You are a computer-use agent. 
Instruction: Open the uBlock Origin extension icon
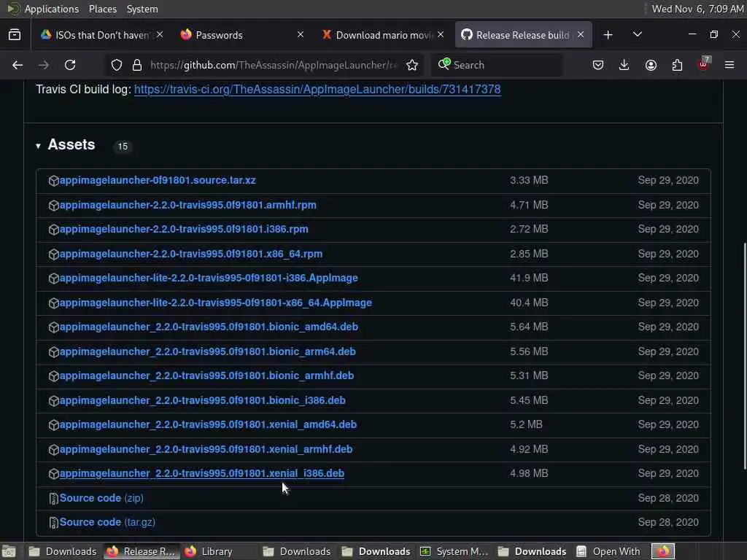704,64
